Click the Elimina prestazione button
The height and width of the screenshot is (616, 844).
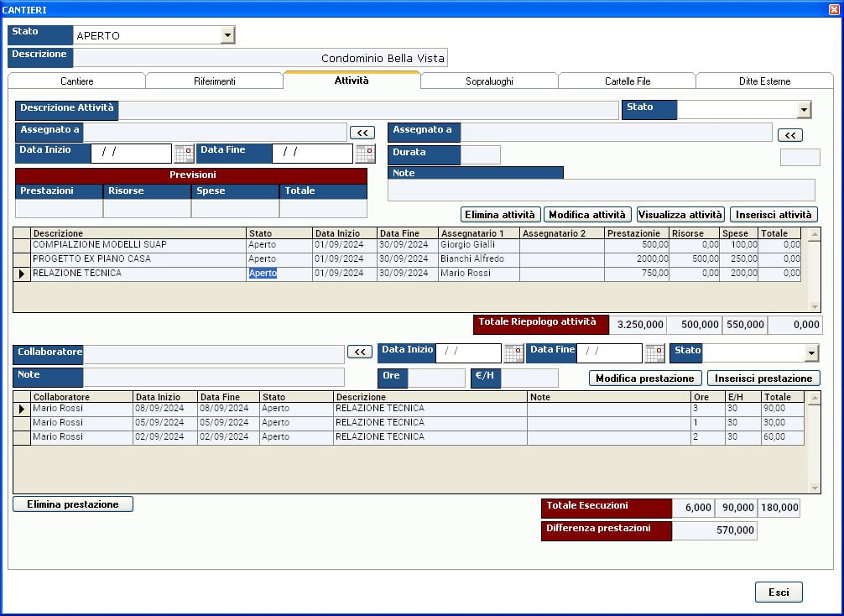73,504
